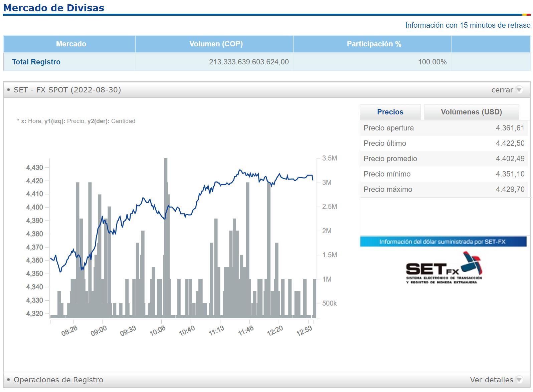Click the Operaciones de Registro section title

pyautogui.click(x=58, y=380)
